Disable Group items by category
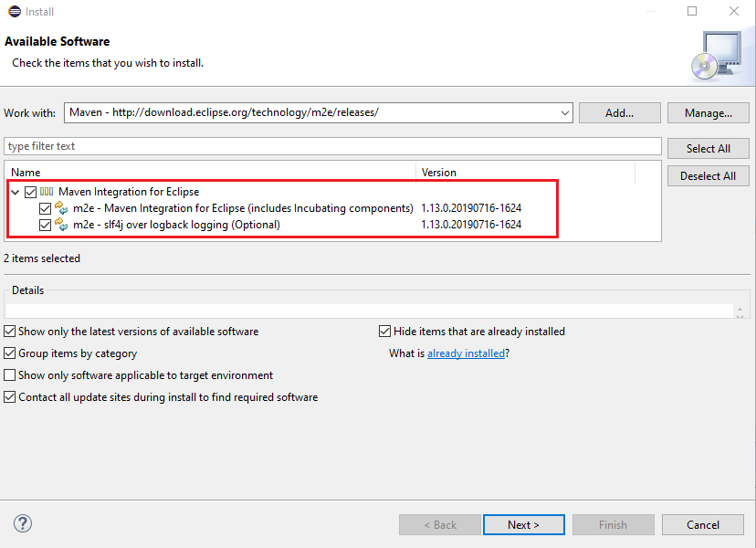 point(10,353)
